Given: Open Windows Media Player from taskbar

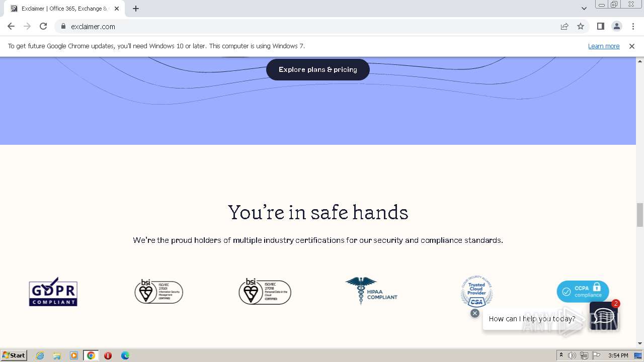Looking at the screenshot, I should click(x=74, y=355).
